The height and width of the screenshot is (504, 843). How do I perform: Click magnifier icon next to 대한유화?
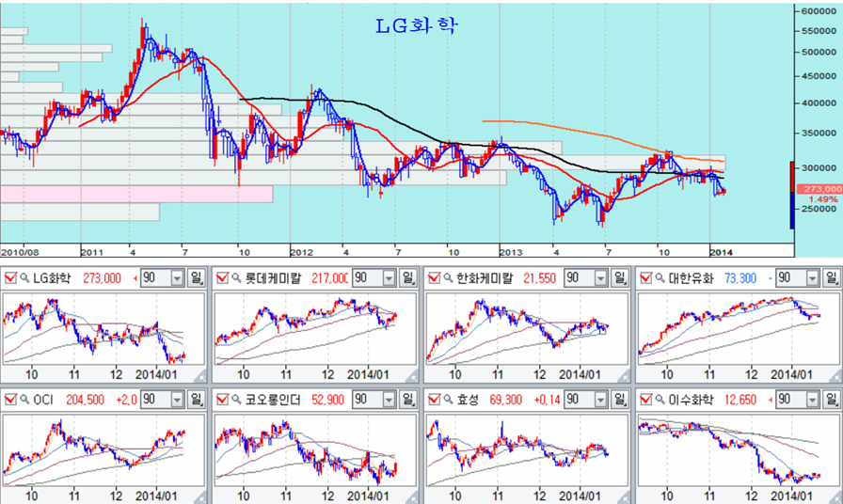[x=660, y=278]
